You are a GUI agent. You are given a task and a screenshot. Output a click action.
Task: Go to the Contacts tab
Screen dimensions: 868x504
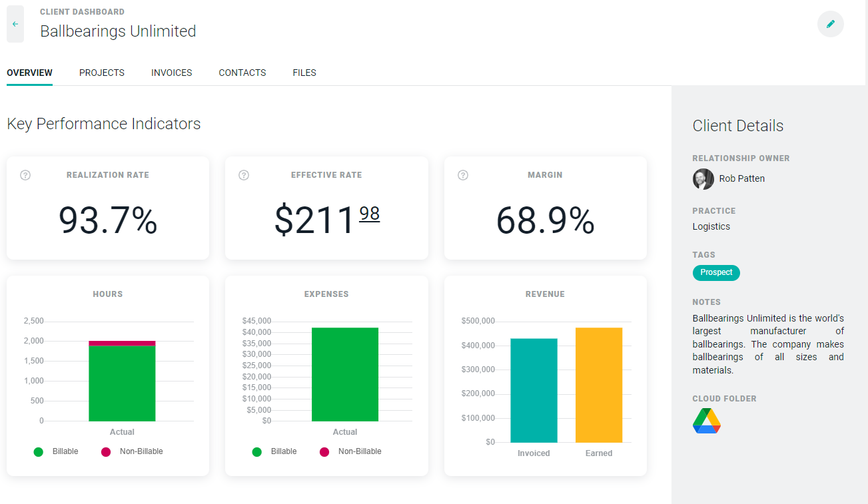click(x=242, y=73)
